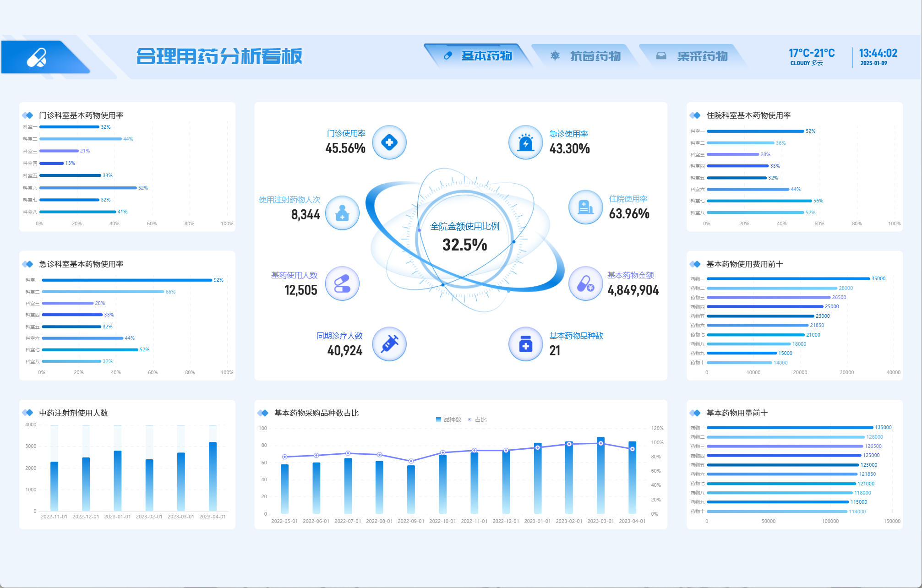
Task: Click the 急诊使用率 siren icon
Action: click(x=525, y=142)
